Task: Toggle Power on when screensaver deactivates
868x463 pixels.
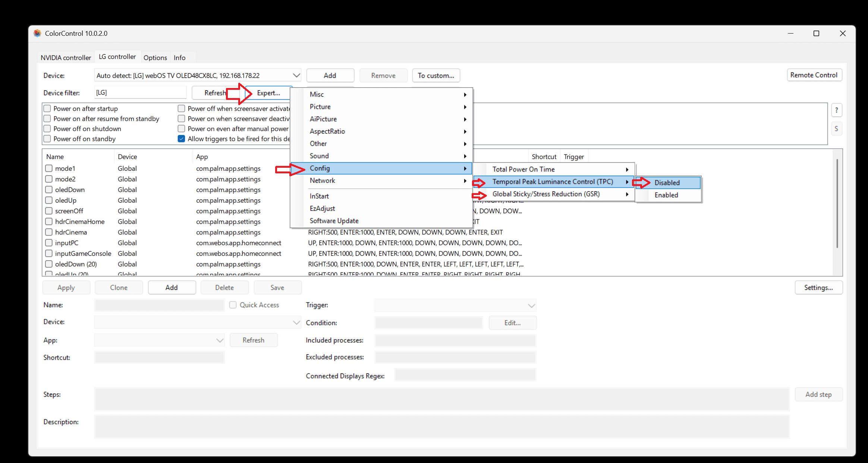Action: click(182, 119)
